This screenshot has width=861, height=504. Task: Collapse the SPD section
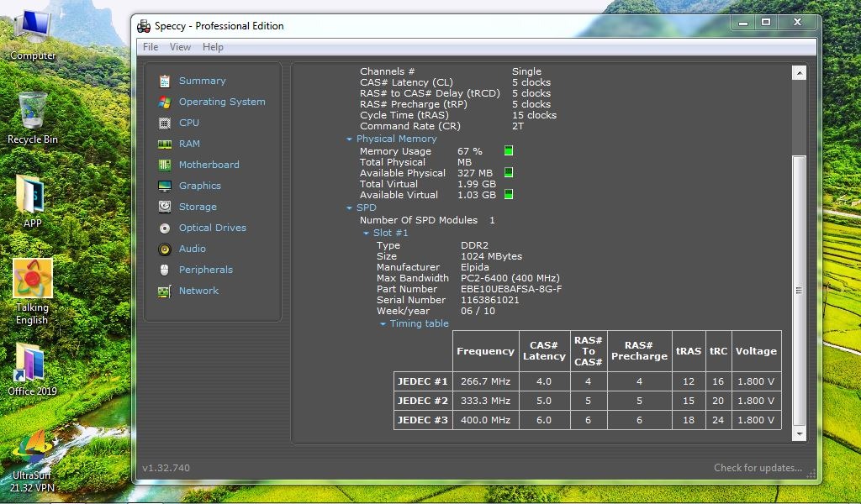[349, 208]
